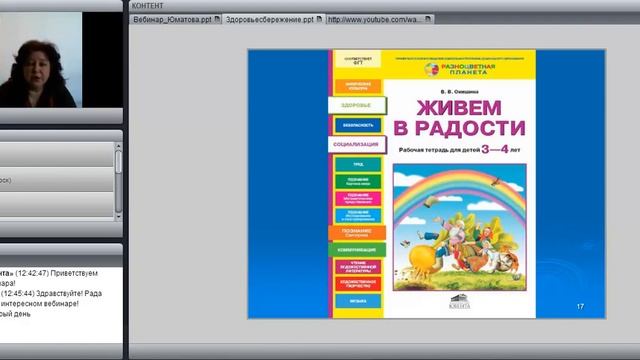Click the Музыка label on book cover
Image resolution: width=640 pixels, height=360 pixels.
click(358, 301)
